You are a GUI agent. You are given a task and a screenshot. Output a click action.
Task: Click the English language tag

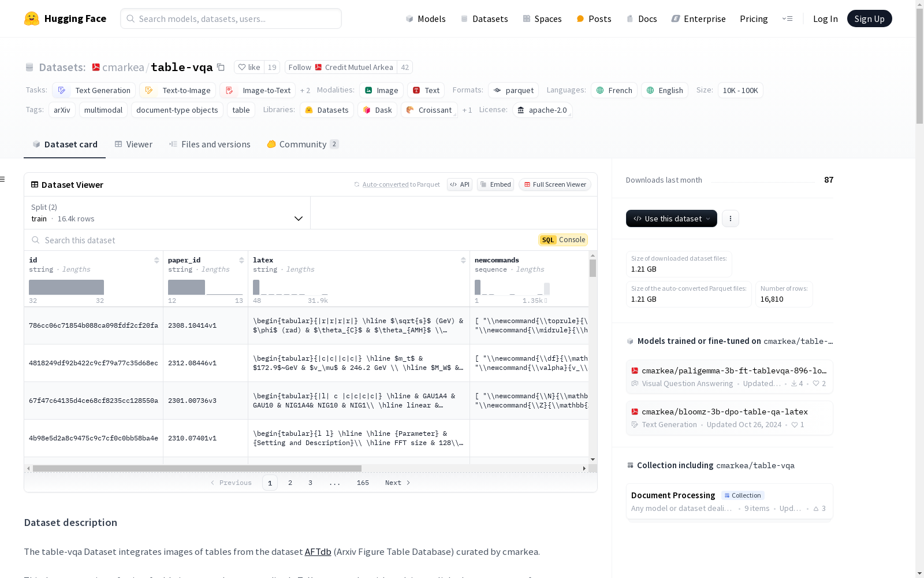click(665, 90)
